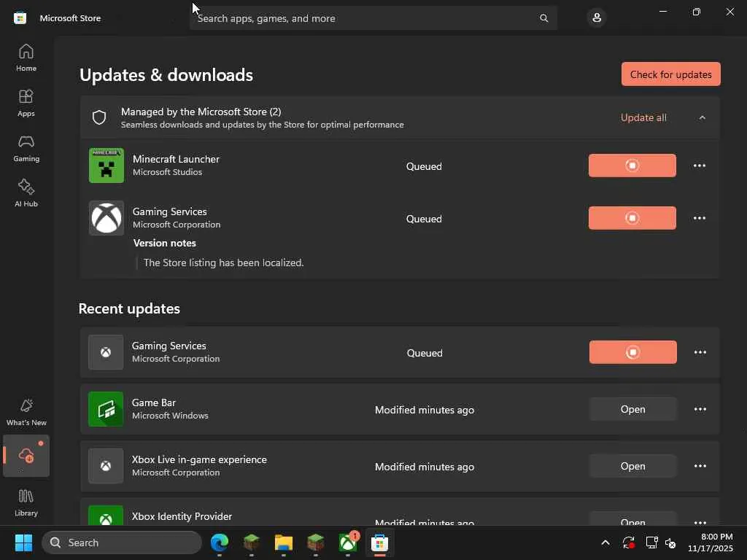Image resolution: width=747 pixels, height=560 pixels.
Task: Click the taskbar Search box
Action: tap(122, 542)
